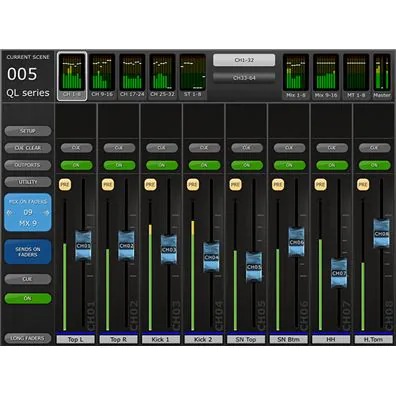The height and width of the screenshot is (396, 396).
Task: Click right arrow in Mix on Faders
Action: coord(46,212)
